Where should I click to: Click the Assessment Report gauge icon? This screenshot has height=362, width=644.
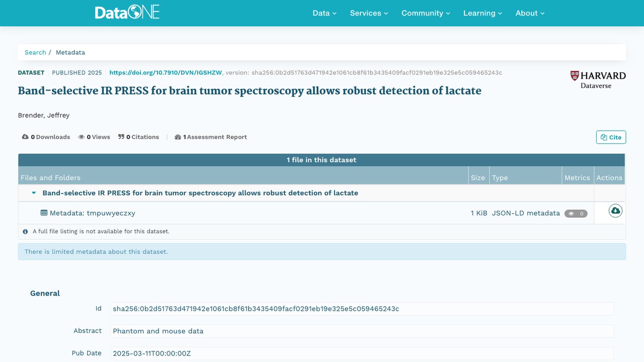pos(178,137)
